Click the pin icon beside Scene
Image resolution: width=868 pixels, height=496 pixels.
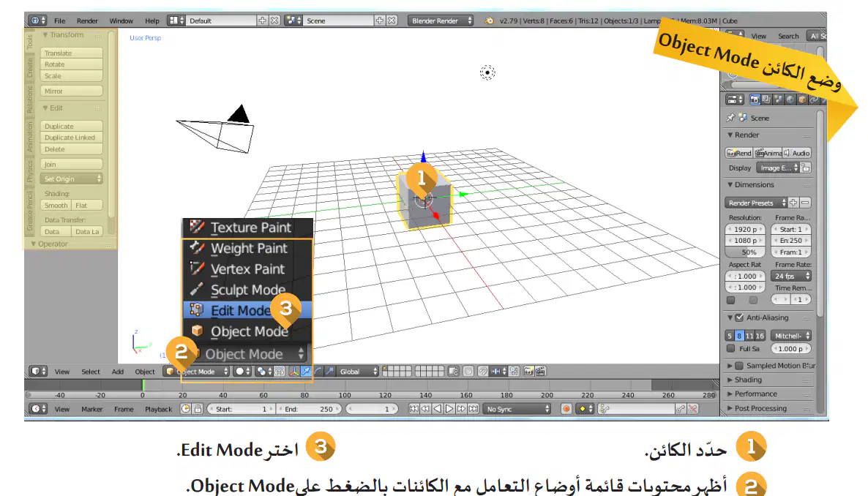point(730,118)
